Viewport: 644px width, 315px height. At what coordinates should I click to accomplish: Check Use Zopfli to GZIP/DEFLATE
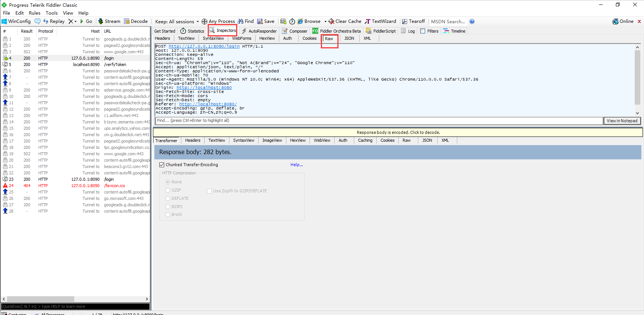point(210,191)
